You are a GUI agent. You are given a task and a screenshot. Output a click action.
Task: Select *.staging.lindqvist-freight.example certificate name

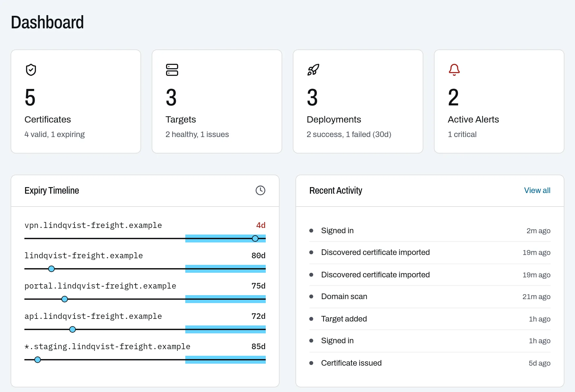107,347
